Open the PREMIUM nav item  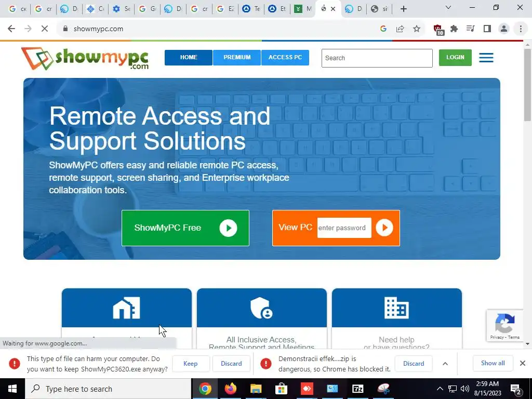[x=237, y=57]
